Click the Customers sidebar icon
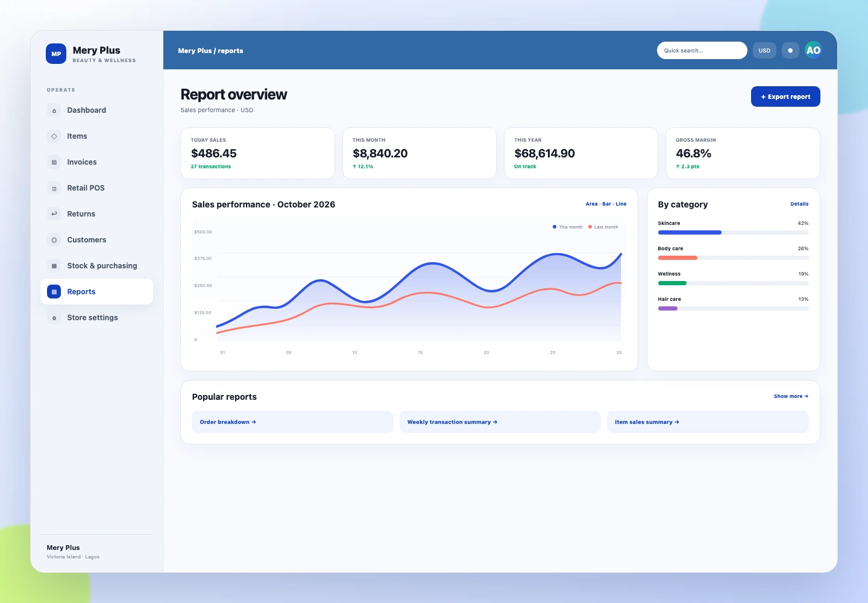868x603 pixels. [x=54, y=240]
